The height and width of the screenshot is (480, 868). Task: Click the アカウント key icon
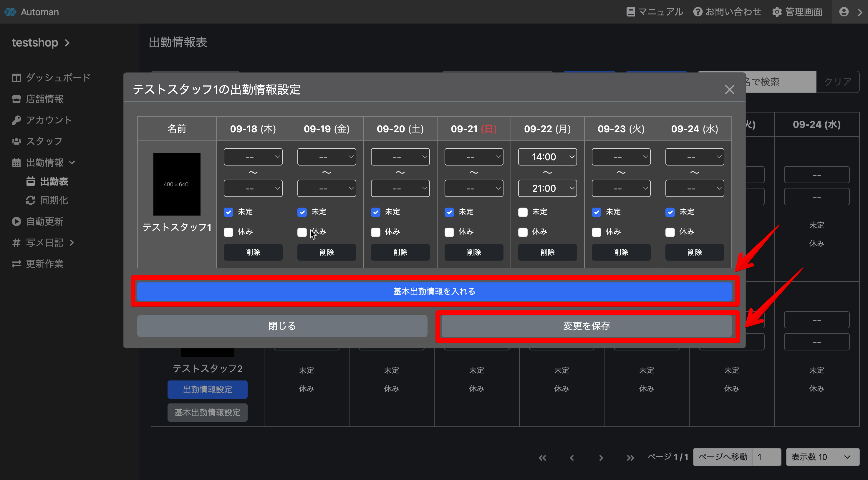click(16, 120)
